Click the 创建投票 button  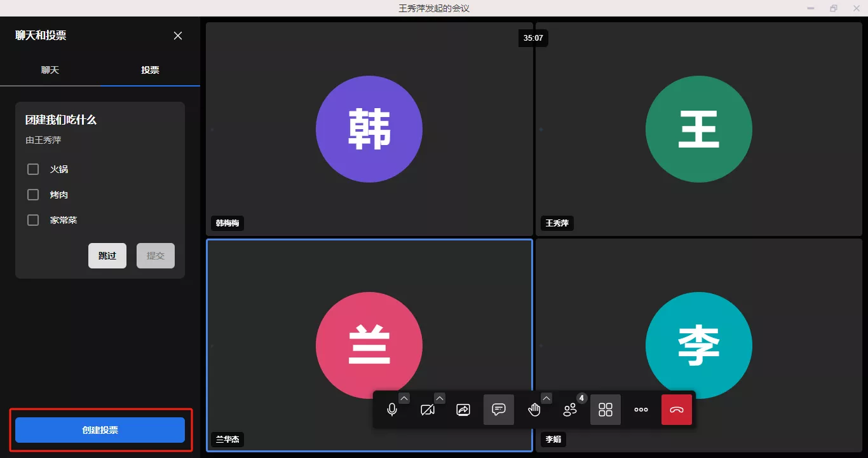point(100,430)
